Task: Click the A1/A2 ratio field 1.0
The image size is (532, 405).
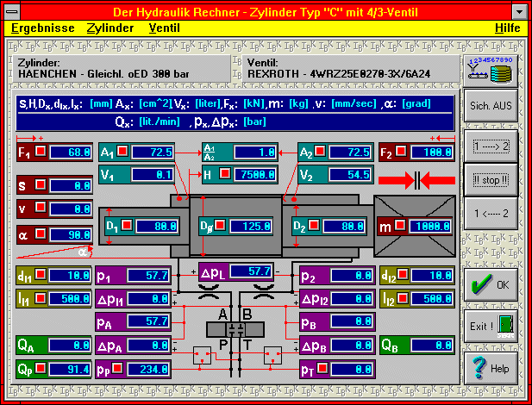Action: 255,152
